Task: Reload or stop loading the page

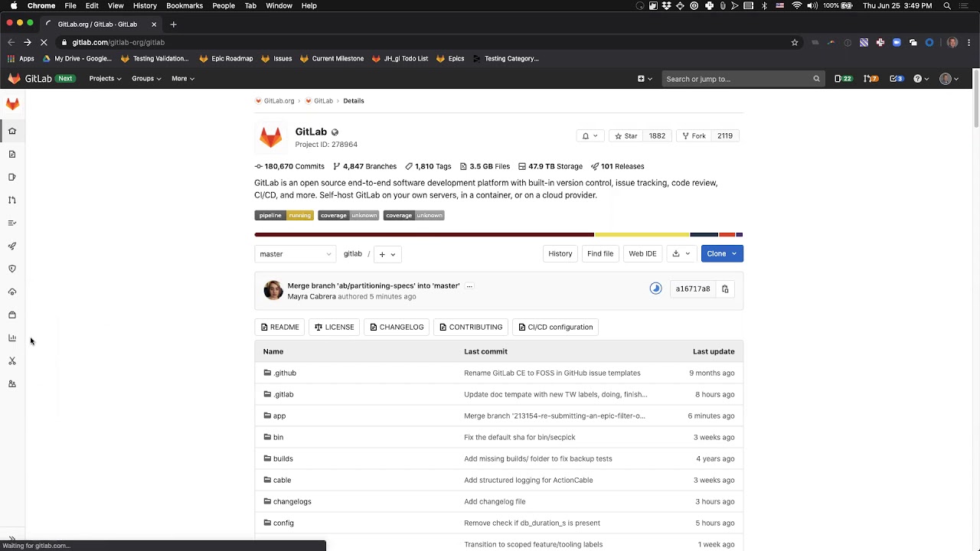Action: point(44,42)
